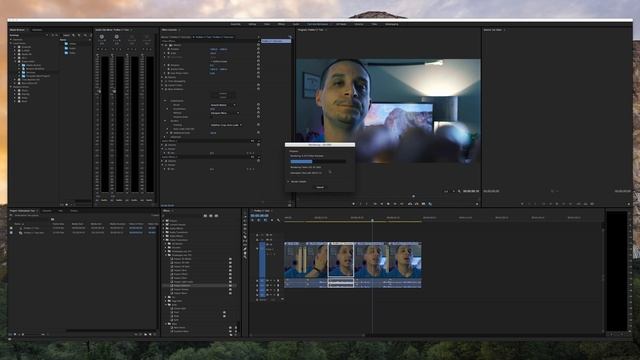This screenshot has width=640, height=360.
Task: Open the Method dropdown in Warp Stabilizer
Action: [x=225, y=113]
